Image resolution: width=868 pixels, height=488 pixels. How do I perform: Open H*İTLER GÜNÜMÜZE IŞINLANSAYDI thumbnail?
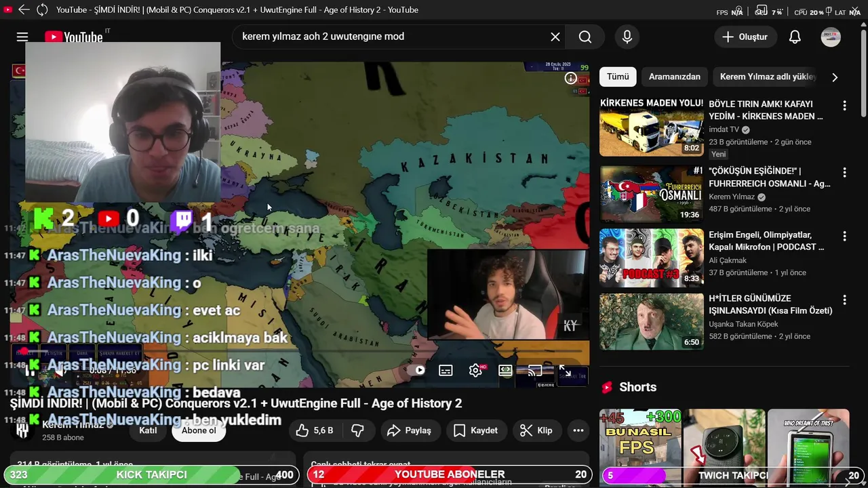(x=652, y=321)
